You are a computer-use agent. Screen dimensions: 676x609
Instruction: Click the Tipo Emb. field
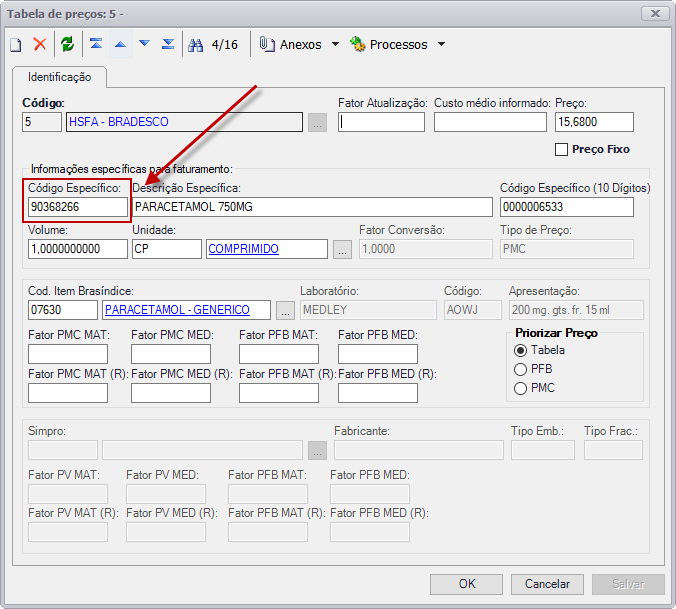(x=543, y=450)
